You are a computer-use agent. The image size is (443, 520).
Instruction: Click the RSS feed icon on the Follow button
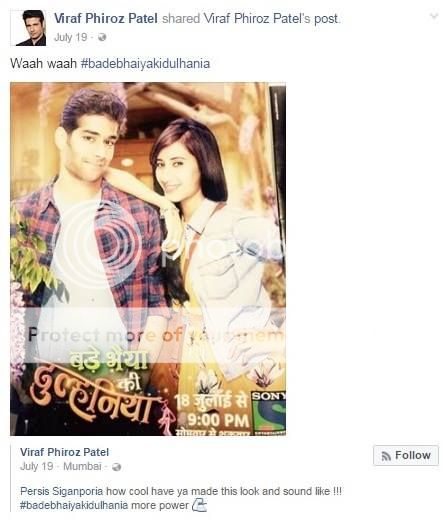386,456
